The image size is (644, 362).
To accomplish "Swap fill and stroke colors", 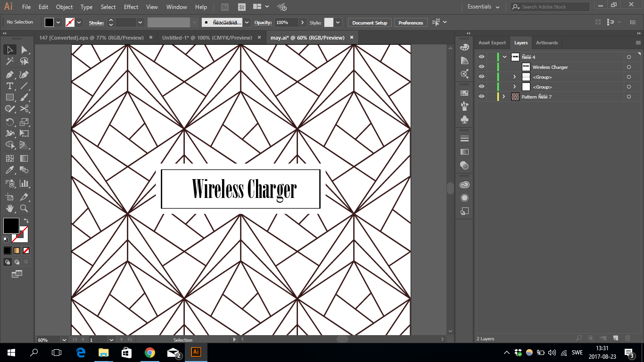I will 26,221.
